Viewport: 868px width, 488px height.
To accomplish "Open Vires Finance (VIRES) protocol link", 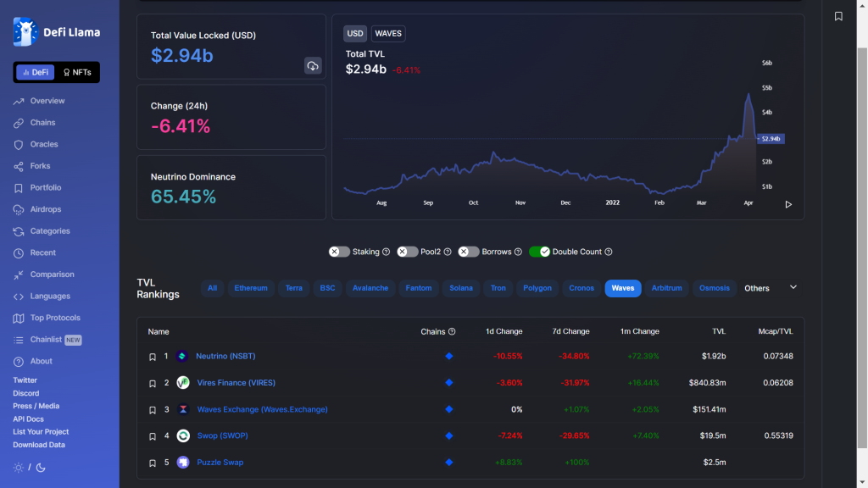I will [236, 383].
